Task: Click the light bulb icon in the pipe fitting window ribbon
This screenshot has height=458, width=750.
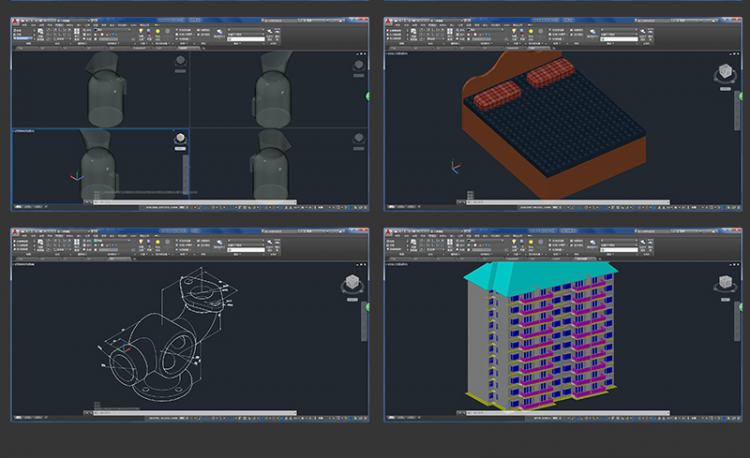Action: coord(141,241)
